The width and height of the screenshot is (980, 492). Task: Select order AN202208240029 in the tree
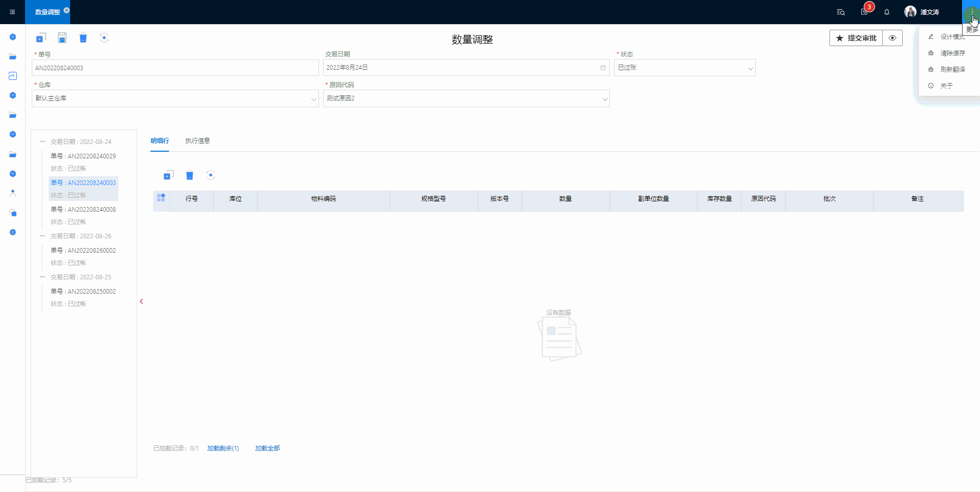click(83, 156)
